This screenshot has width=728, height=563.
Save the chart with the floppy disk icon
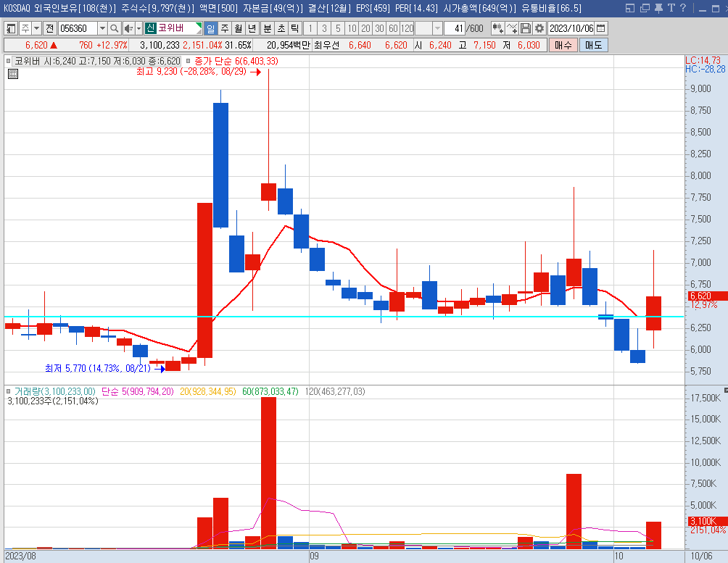pos(526,28)
